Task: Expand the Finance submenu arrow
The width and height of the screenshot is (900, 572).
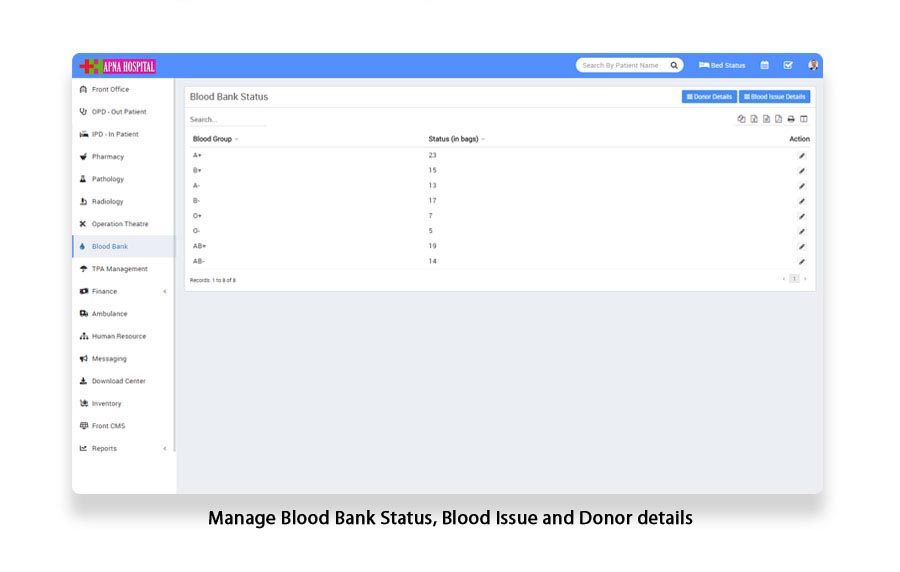Action: point(165,291)
